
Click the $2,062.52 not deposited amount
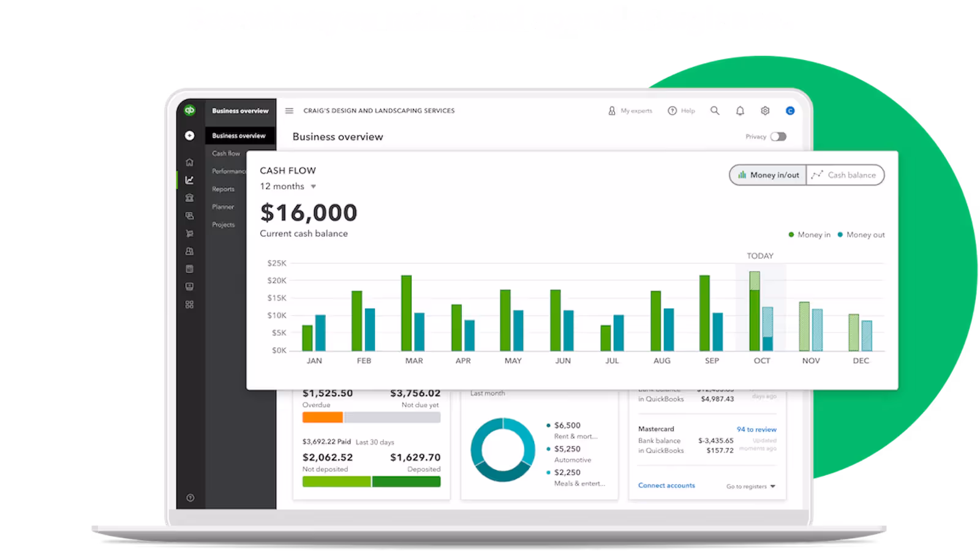328,457
